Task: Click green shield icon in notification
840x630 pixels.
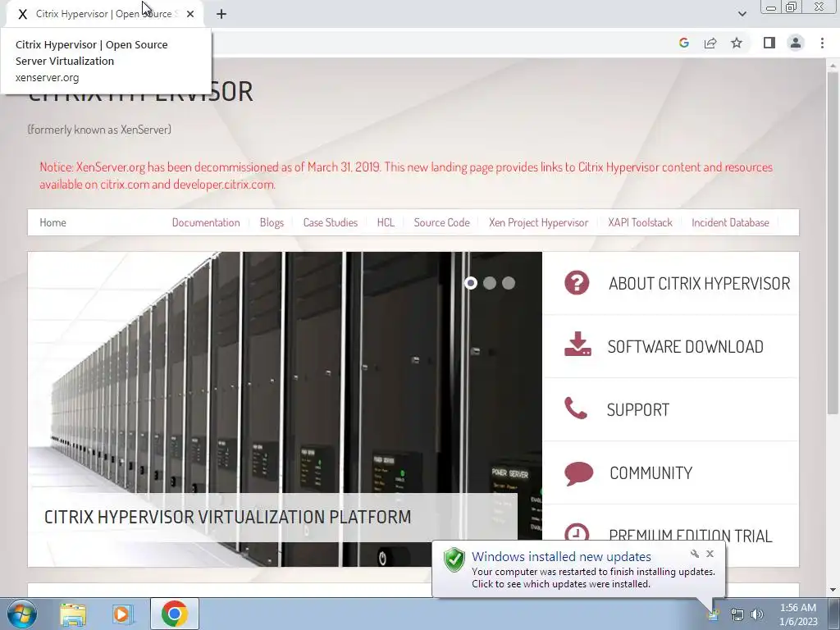Action: point(454,559)
